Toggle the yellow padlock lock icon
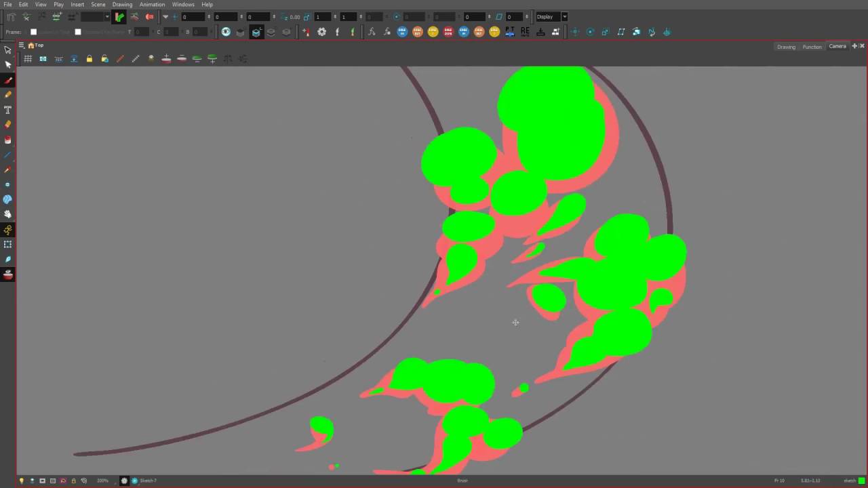 (x=90, y=59)
